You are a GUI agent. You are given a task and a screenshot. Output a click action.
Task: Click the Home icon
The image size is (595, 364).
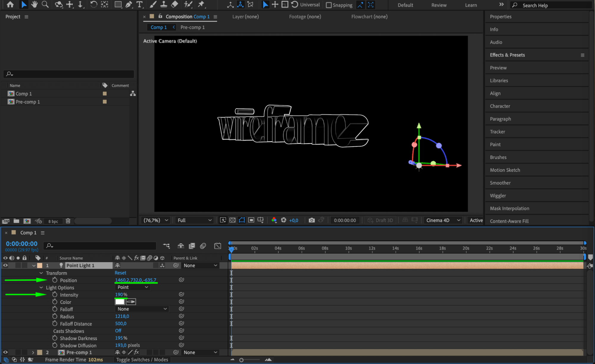[x=10, y=4]
